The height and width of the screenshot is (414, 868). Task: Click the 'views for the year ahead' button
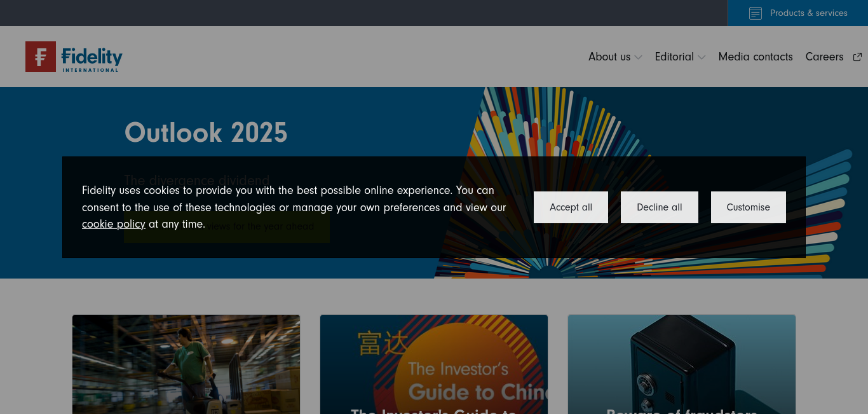pyautogui.click(x=227, y=226)
